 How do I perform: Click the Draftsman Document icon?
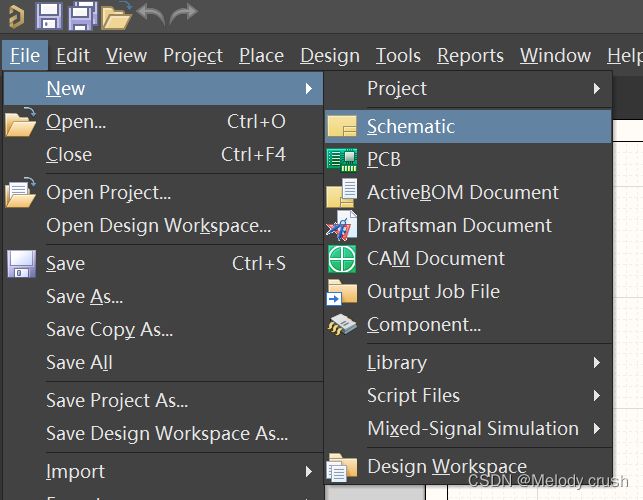(x=342, y=226)
